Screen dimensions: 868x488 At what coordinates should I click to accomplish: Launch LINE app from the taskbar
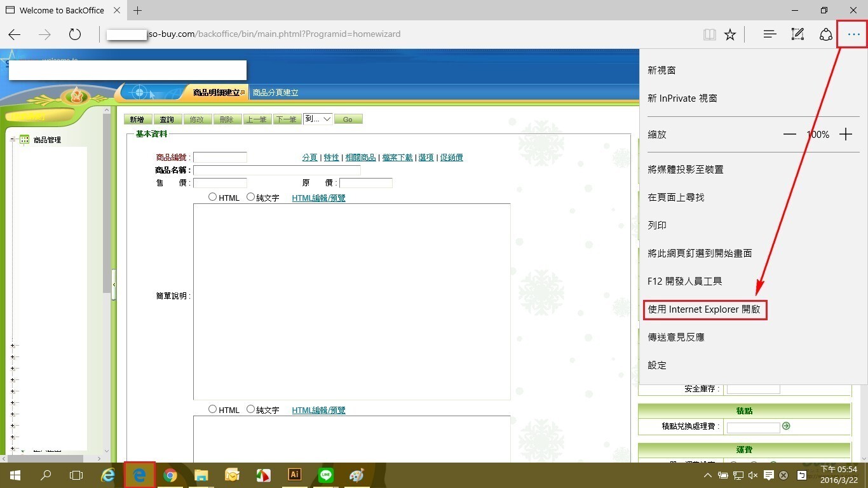tap(326, 475)
